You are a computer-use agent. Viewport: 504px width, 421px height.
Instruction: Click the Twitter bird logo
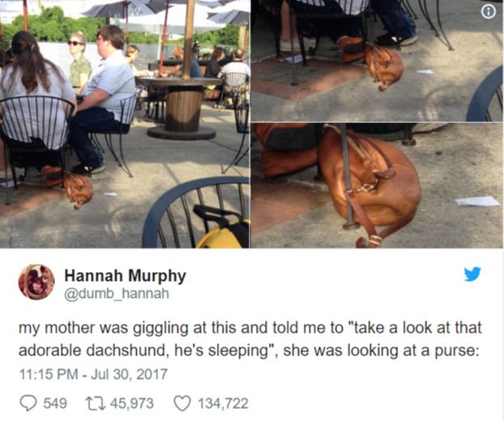(472, 274)
